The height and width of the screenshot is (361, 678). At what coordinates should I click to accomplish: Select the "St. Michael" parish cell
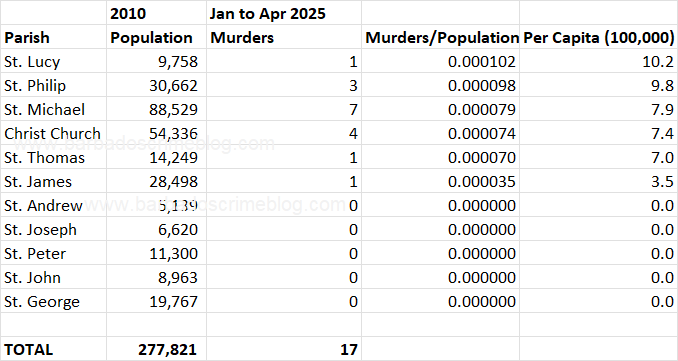coord(53,109)
